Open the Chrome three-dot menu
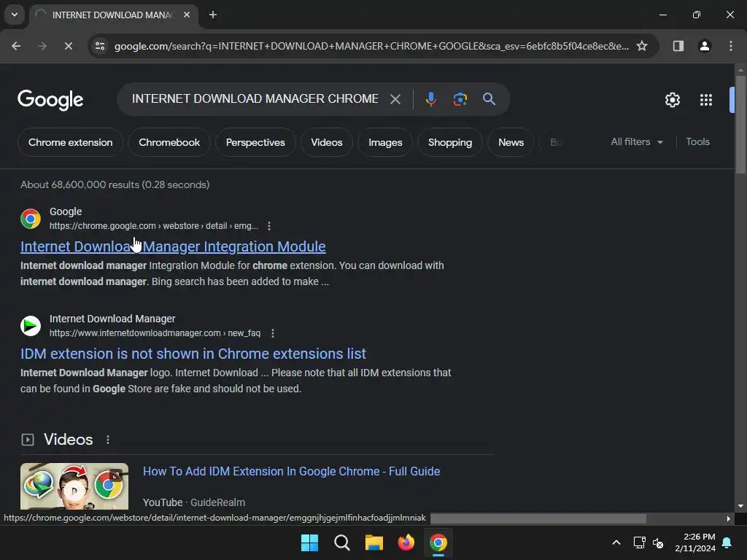This screenshot has height=560, width=747. pos(731,46)
